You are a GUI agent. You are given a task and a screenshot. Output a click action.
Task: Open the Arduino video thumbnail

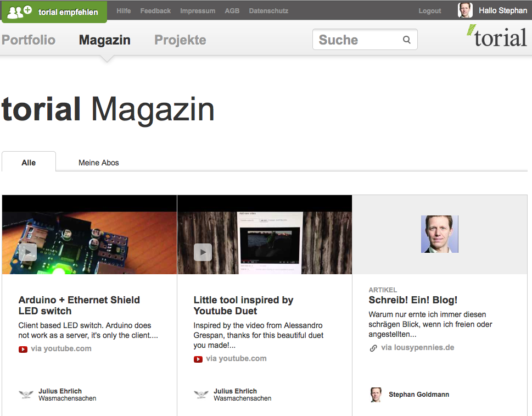click(x=89, y=235)
